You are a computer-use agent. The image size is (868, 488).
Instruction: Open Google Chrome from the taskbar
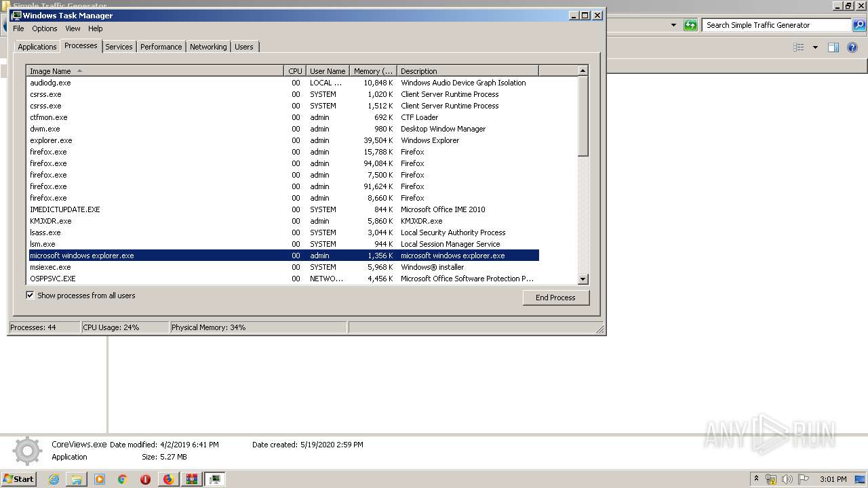[123, 479]
